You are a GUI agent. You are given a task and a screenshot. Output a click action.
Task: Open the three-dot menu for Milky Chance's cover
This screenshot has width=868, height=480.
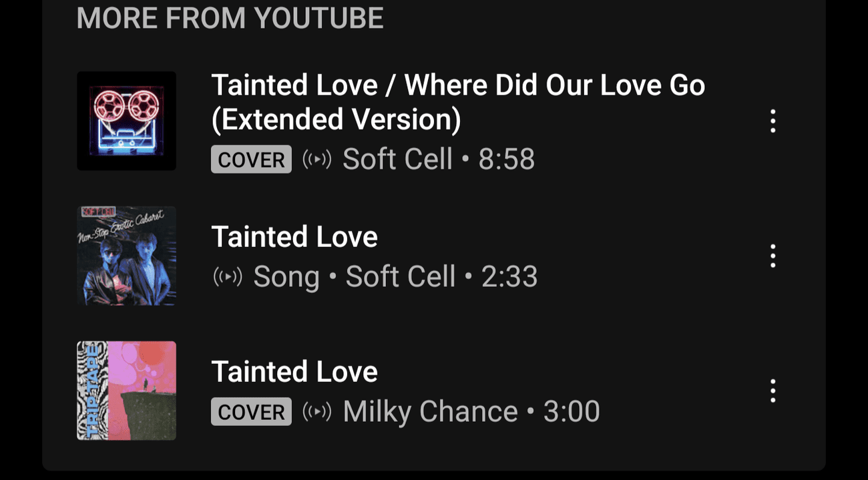(x=773, y=391)
